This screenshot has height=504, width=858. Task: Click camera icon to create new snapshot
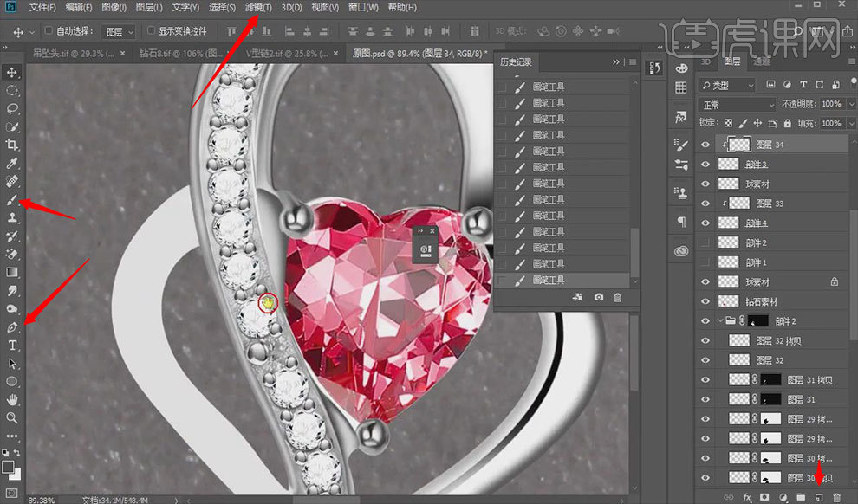click(x=599, y=297)
